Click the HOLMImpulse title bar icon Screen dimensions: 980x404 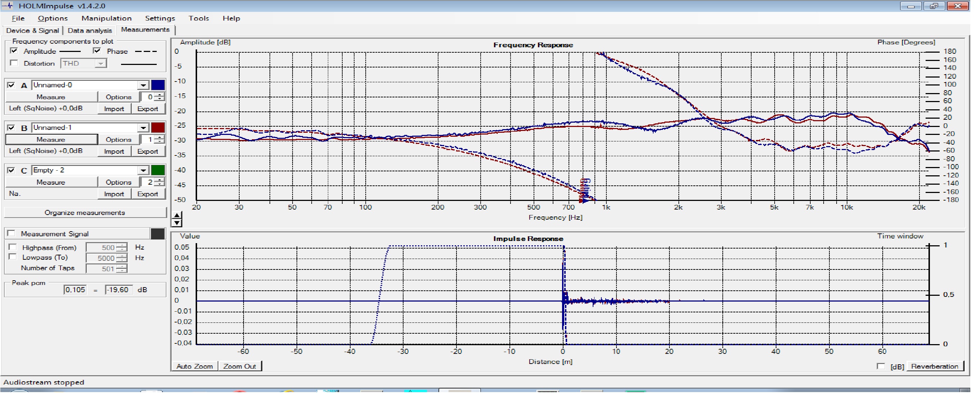(8, 6)
